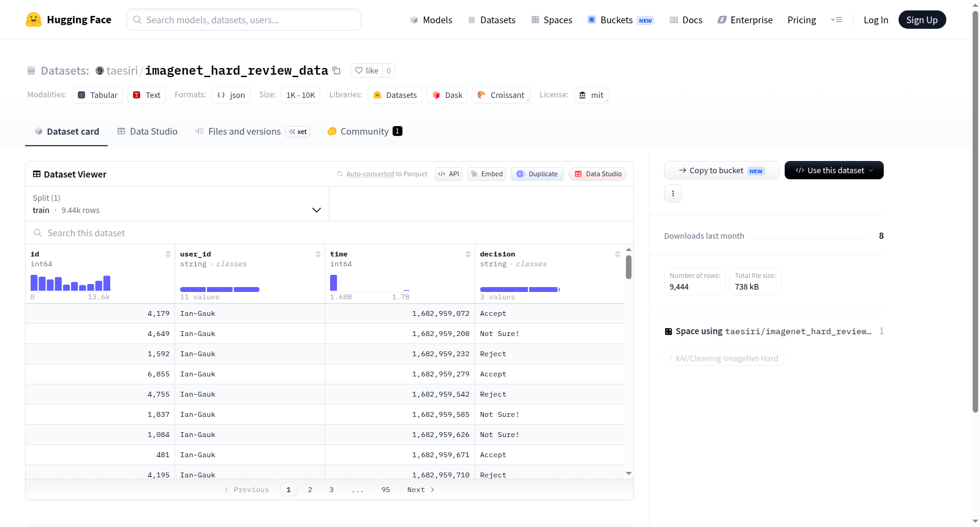Open the XAI/Cleaning-ImageNet-Hard space link
This screenshot has width=980, height=527.
[x=724, y=358]
